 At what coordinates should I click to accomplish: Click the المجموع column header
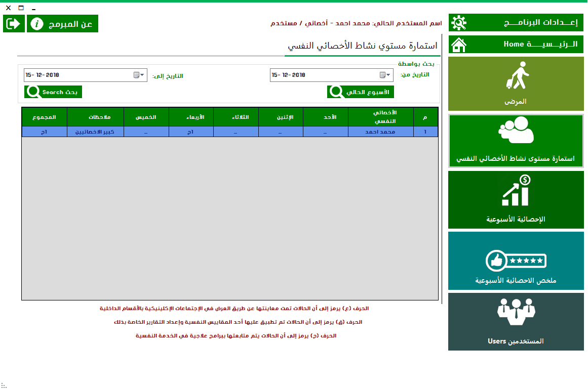[x=44, y=117]
